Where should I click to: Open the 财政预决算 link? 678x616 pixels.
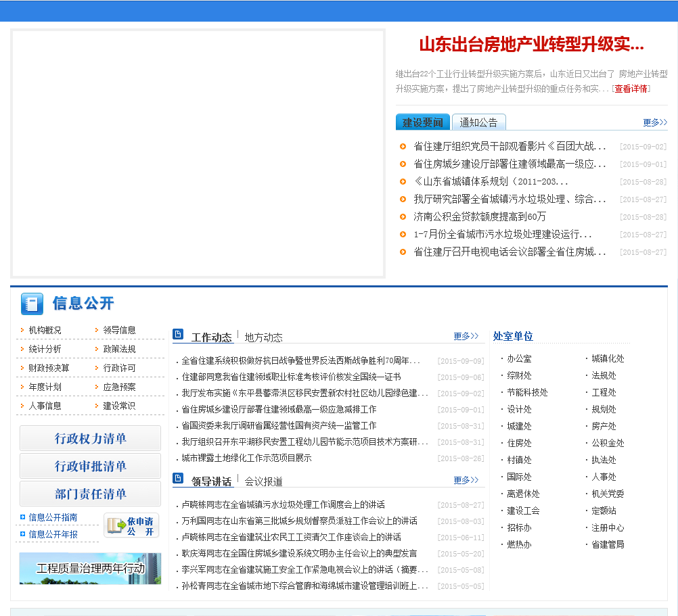[x=49, y=368]
